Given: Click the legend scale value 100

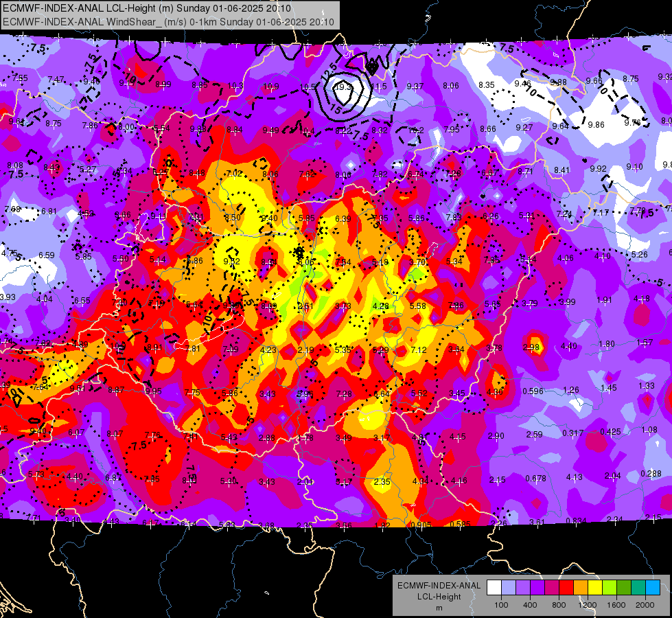Looking at the screenshot, I should 501,605.
